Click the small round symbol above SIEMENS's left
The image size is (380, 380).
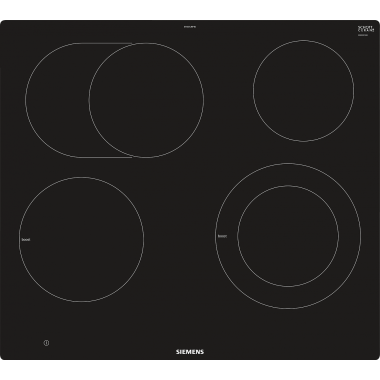click(x=46, y=343)
